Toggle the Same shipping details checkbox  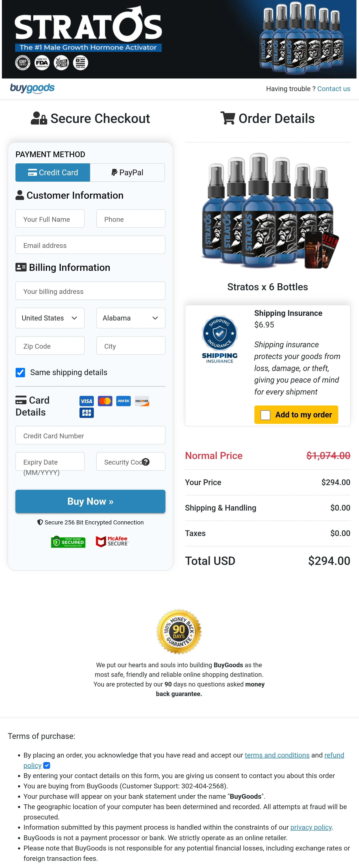(20, 373)
